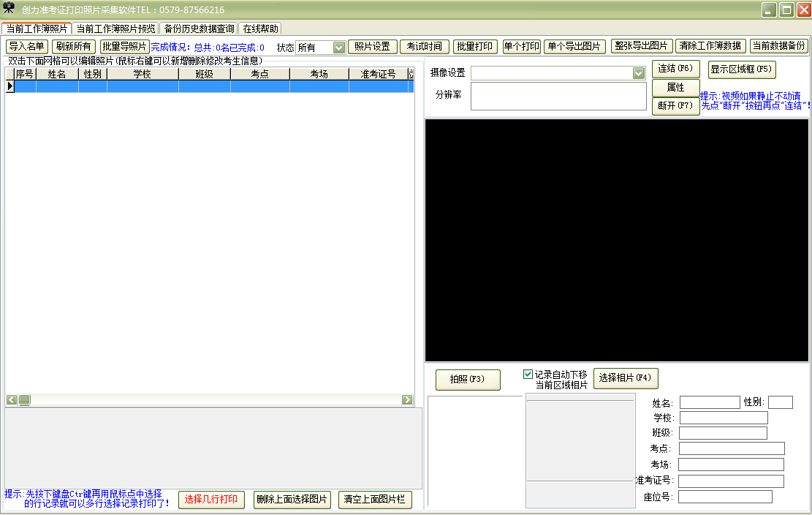Click the 考试时间 button
This screenshot has height=515, width=812.
pos(424,47)
